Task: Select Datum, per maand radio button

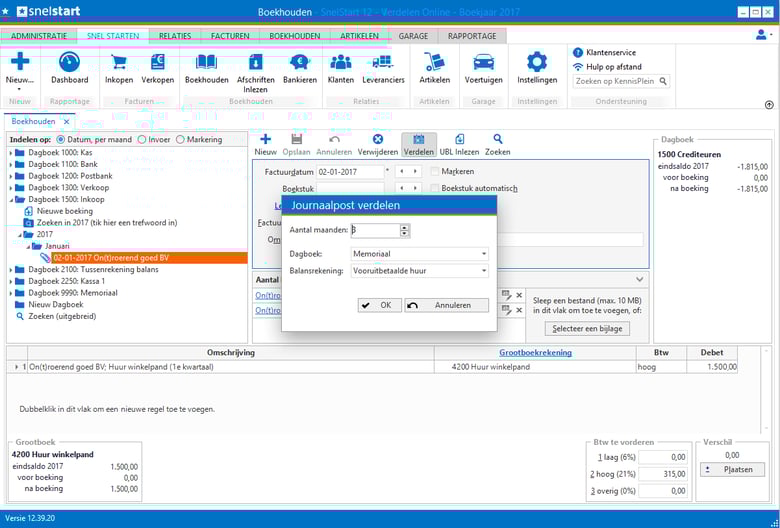Action: (x=61, y=140)
